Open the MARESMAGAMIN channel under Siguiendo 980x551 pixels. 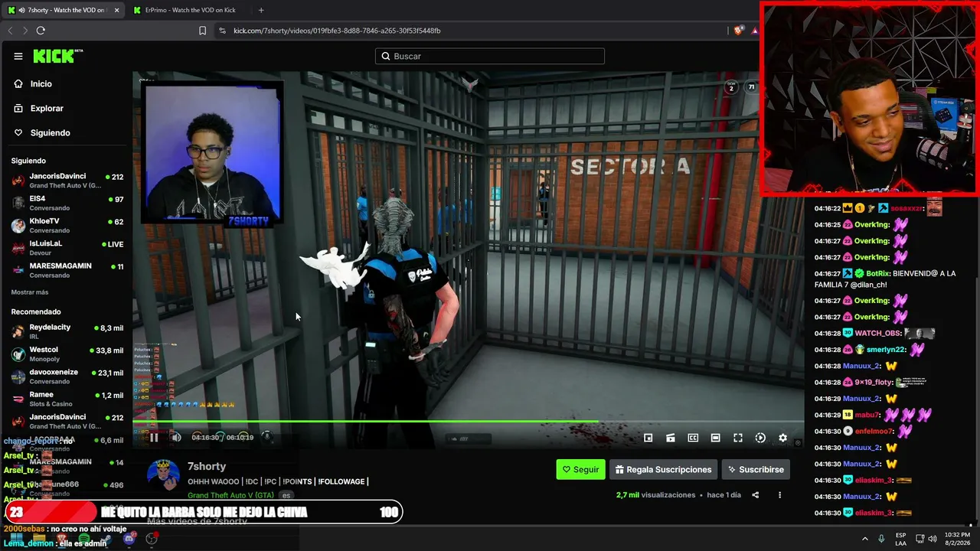66,270
